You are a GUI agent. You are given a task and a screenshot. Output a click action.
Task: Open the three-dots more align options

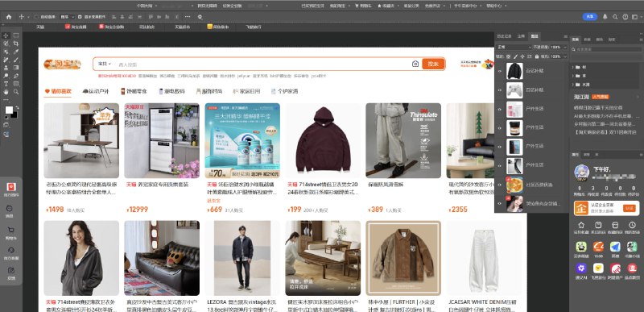[188, 17]
